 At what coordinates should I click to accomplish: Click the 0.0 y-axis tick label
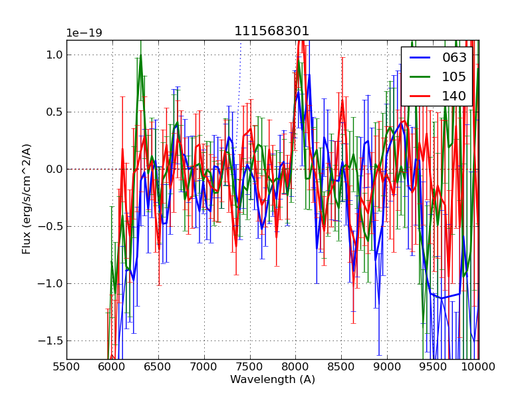(55, 169)
